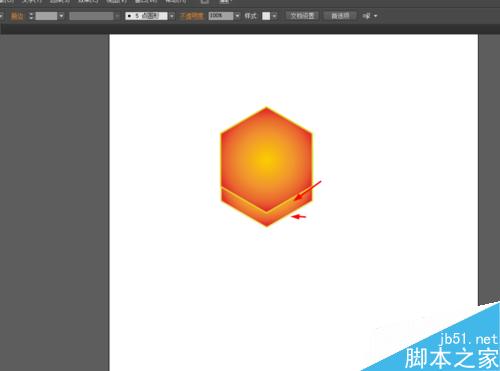This screenshot has width=500, height=371.
Task: Click the align-to selection icon
Action: (x=366, y=16)
